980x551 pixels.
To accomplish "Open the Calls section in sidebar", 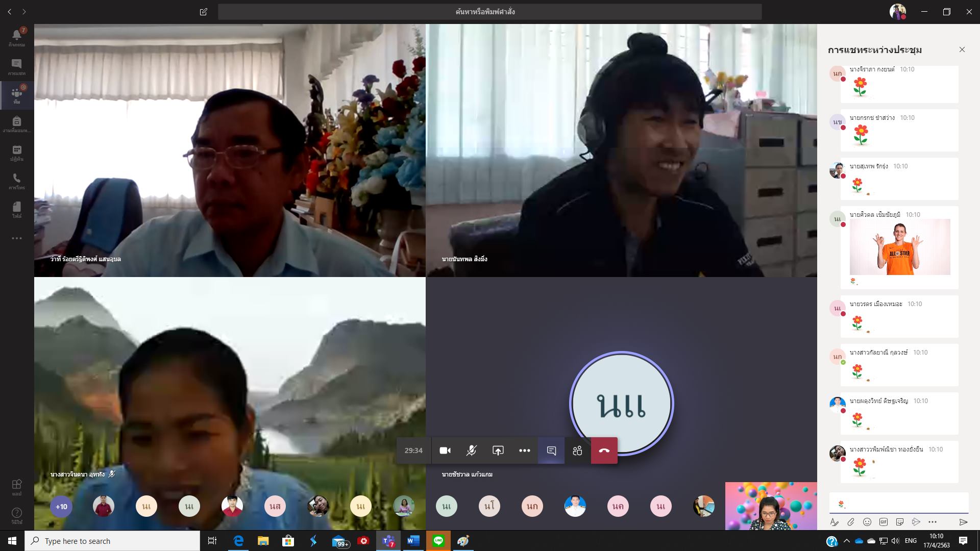I will [17, 181].
